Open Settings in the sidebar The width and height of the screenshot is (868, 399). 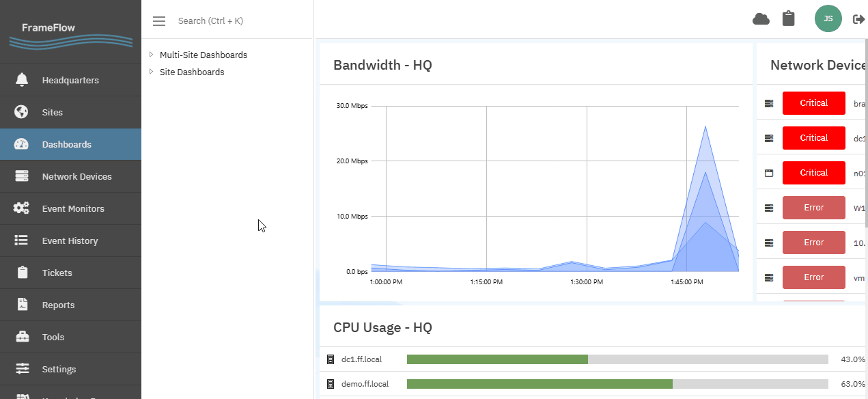pos(59,369)
